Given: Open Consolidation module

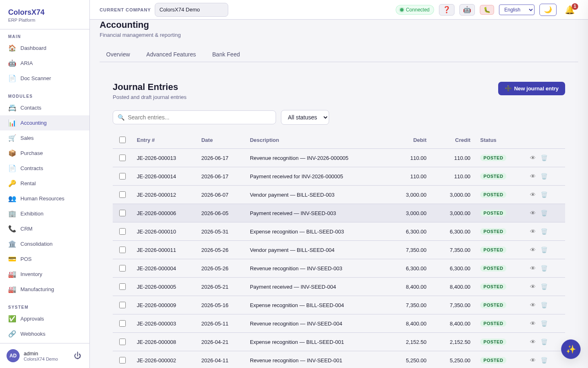Looking at the screenshot, I should (45, 244).
